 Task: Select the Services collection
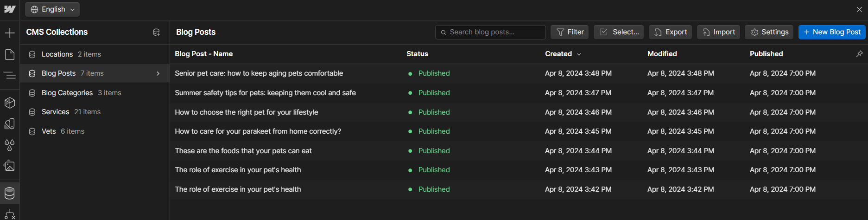pyautogui.click(x=95, y=112)
